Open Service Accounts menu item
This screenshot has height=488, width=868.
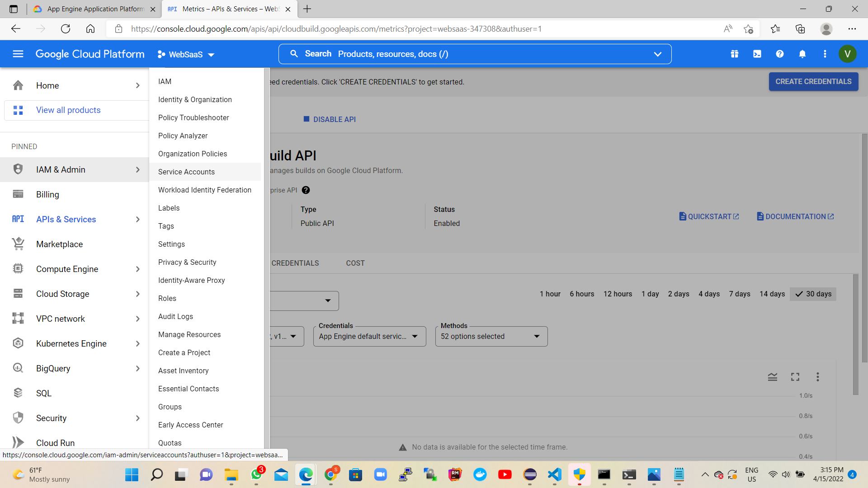(x=205, y=172)
